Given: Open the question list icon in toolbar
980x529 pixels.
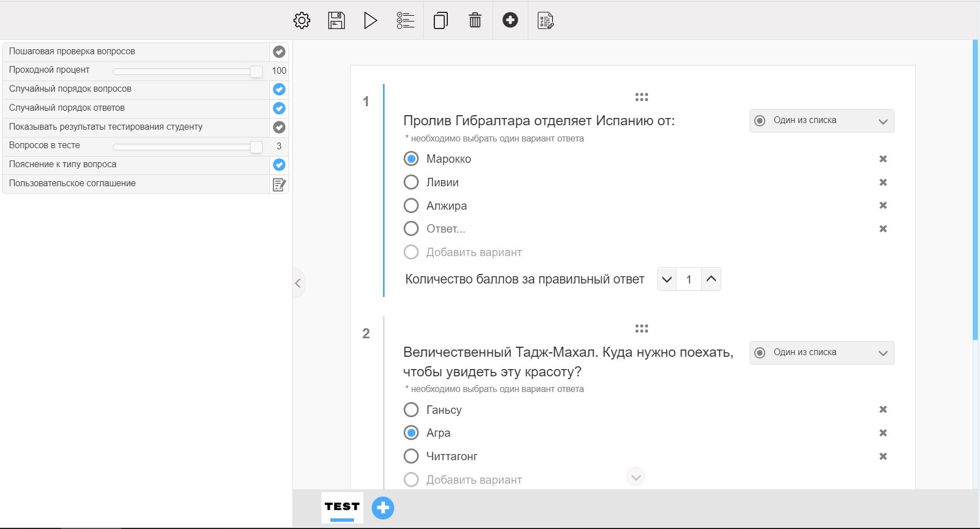Looking at the screenshot, I should [405, 21].
